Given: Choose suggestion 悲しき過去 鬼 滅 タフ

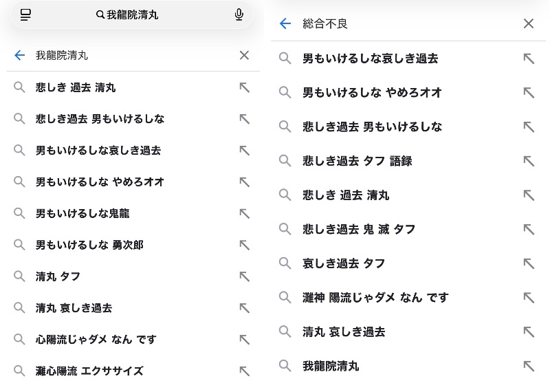Looking at the screenshot, I should coord(359,229).
